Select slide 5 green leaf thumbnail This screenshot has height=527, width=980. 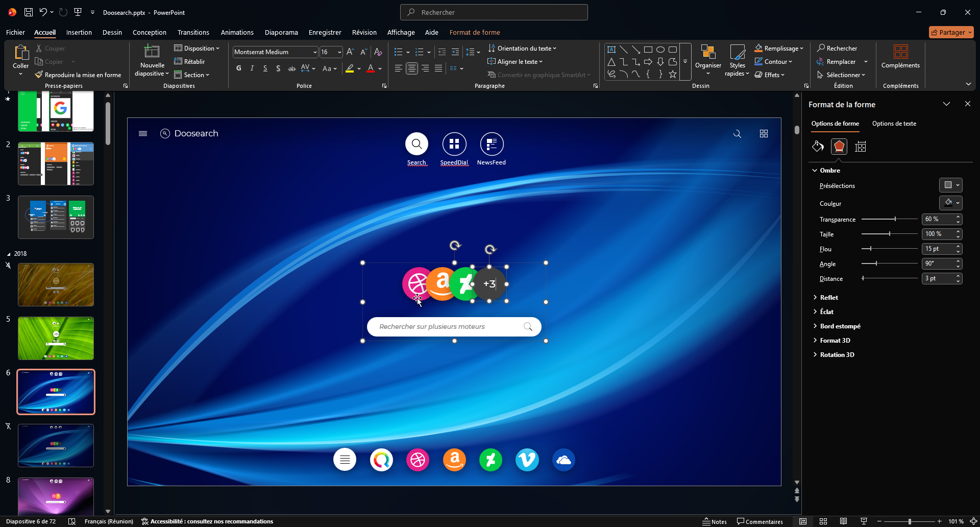[56, 338]
